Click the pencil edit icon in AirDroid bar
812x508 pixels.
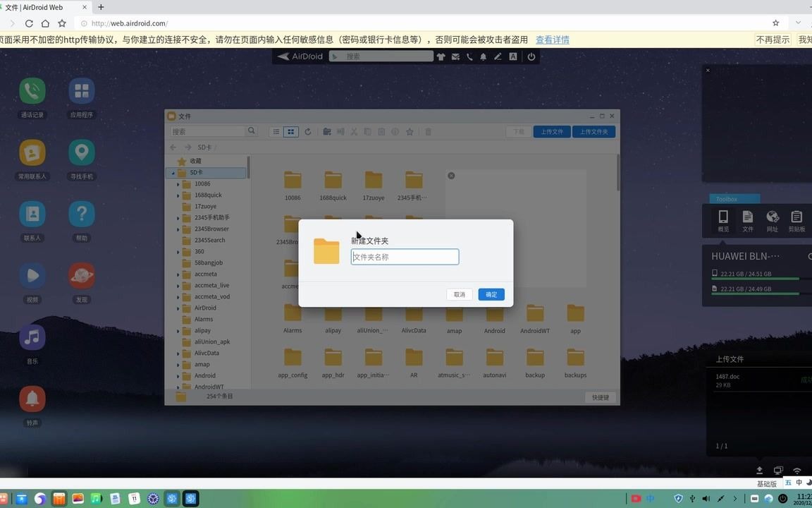point(498,57)
